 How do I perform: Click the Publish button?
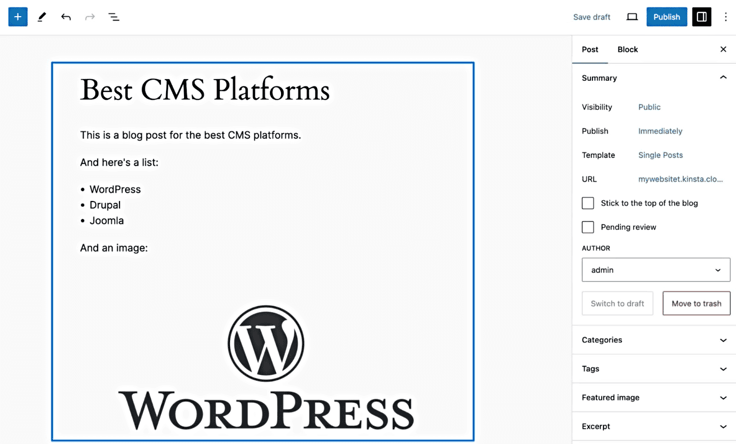tap(667, 17)
